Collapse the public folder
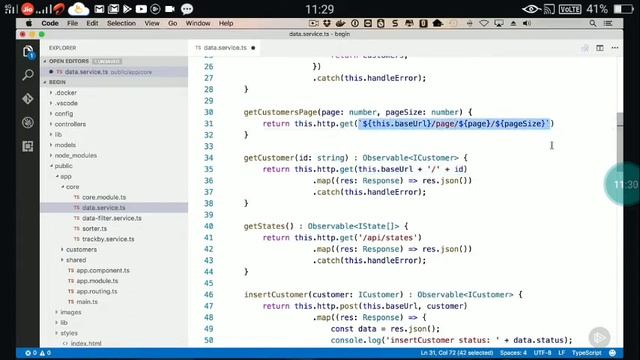The image size is (640, 360). [x=63, y=166]
